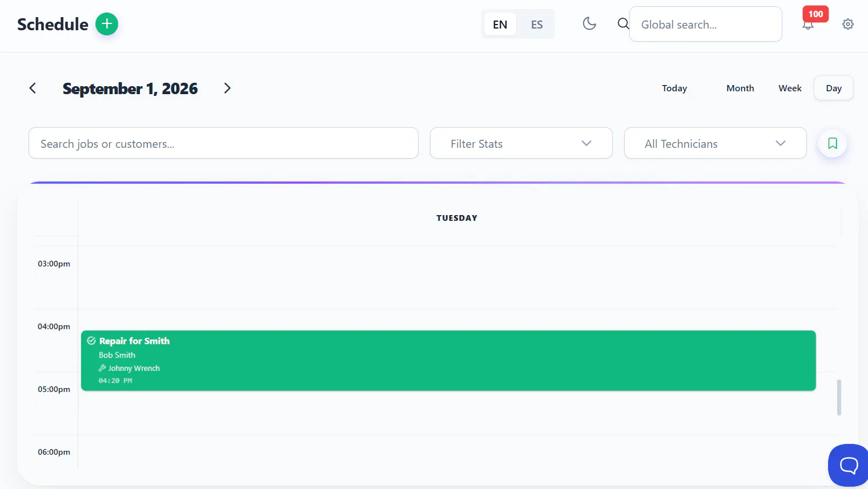Click the 04:00pm time label

tap(54, 326)
